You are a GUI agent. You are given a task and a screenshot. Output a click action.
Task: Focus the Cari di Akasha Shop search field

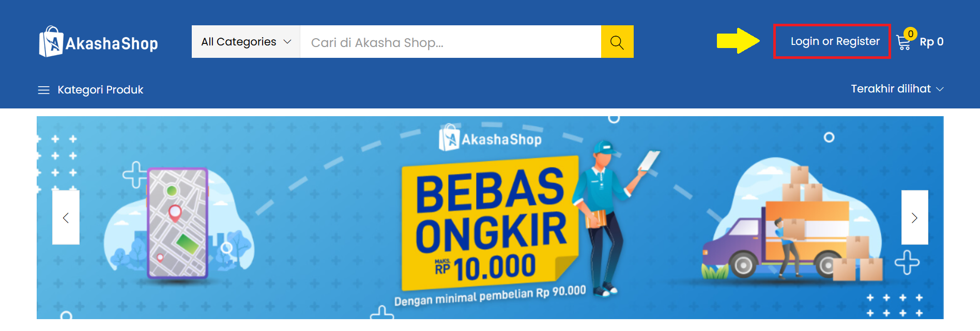click(x=450, y=42)
